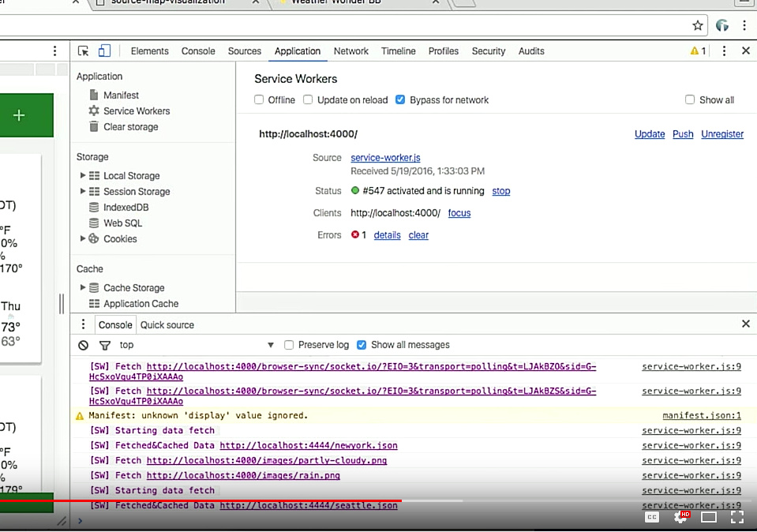Viewport: 757px width, 532px height.
Task: Close the console drawer
Action: click(x=745, y=324)
